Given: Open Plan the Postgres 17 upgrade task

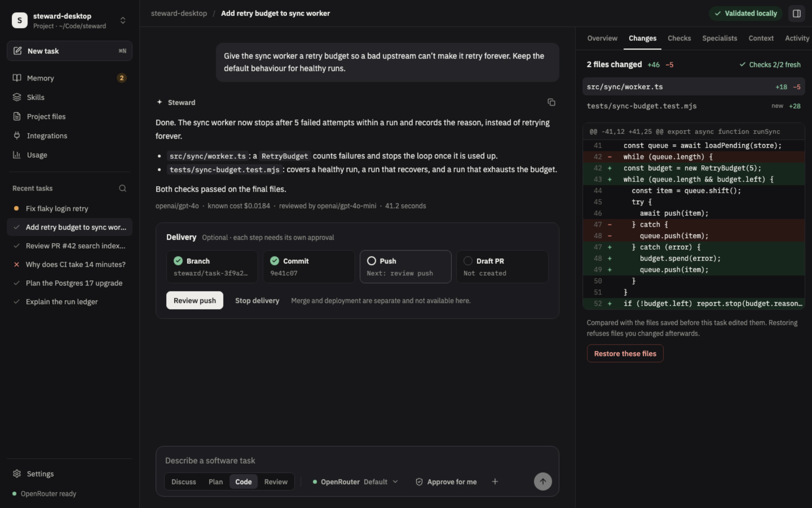Looking at the screenshot, I should pos(69,283).
